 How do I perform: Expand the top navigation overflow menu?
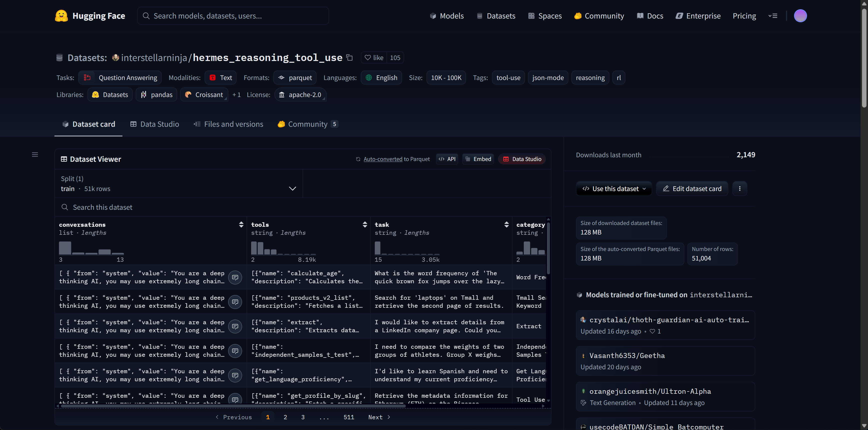point(773,16)
